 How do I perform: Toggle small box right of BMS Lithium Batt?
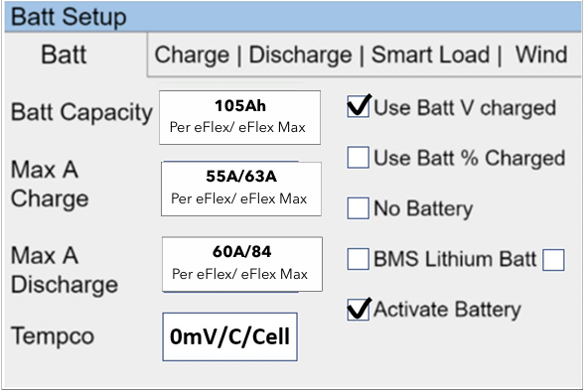tap(553, 260)
